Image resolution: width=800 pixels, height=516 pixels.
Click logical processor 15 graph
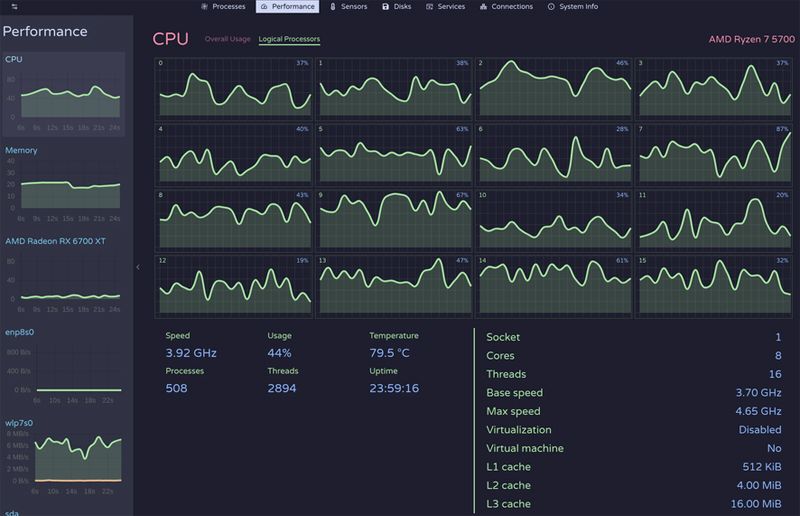[x=714, y=286]
